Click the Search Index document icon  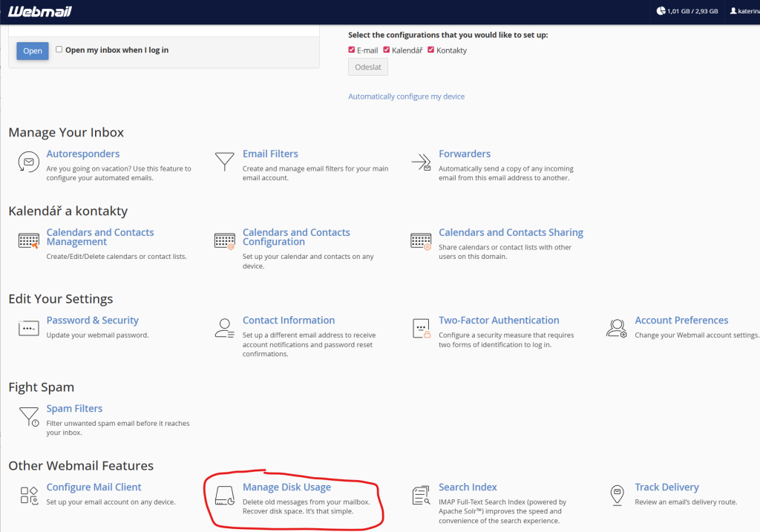pyautogui.click(x=421, y=495)
